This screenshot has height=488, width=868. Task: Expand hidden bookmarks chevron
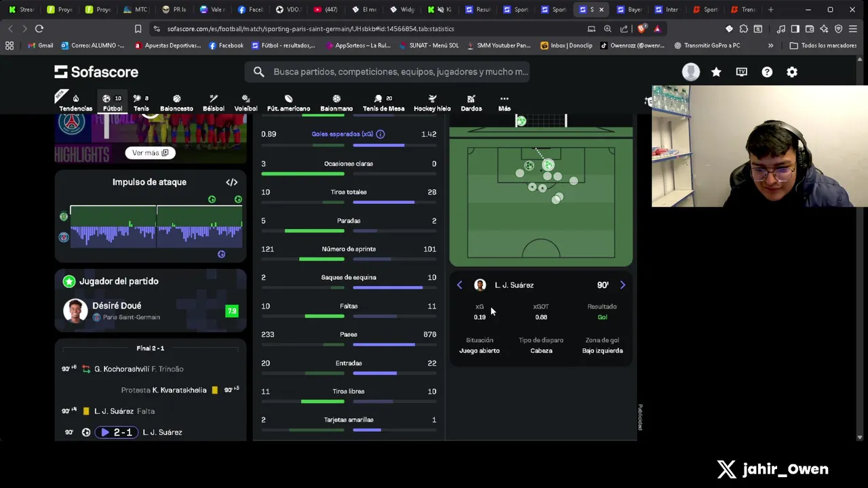tap(770, 45)
